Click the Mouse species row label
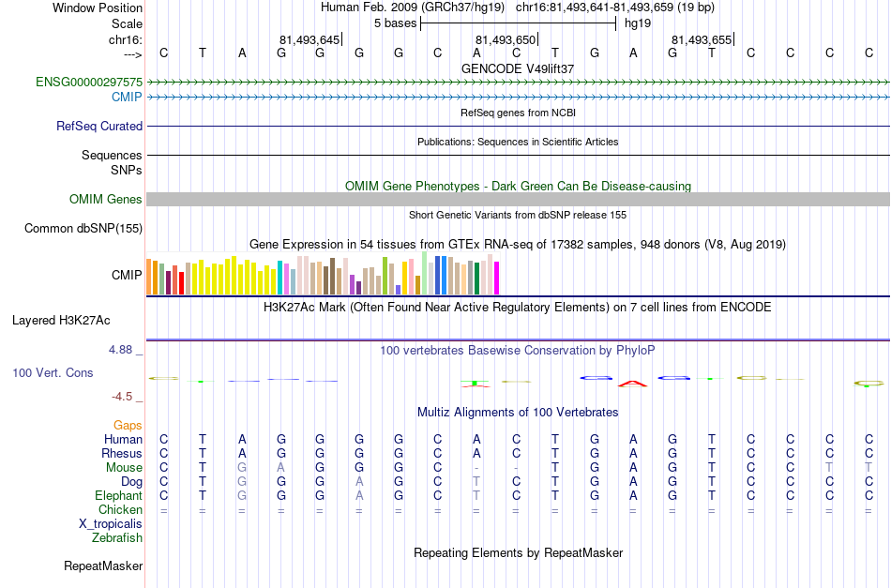Screen dimensions: 891x588 pos(124,468)
